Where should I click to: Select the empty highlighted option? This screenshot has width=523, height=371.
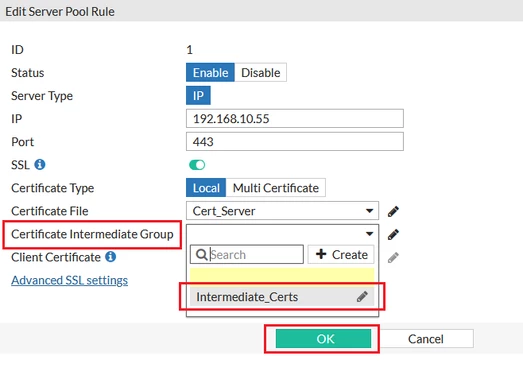point(282,277)
